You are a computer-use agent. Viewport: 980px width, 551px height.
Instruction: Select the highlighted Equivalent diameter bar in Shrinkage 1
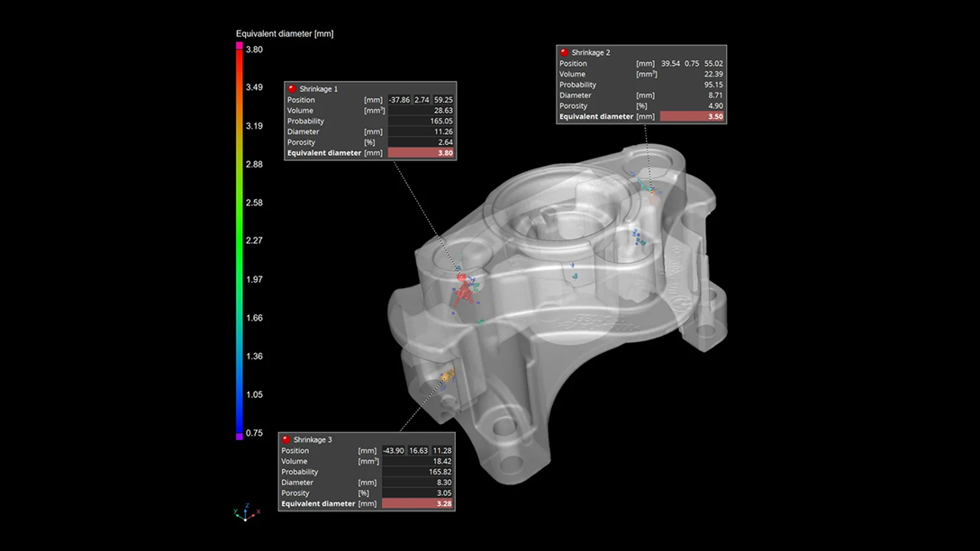coord(420,152)
